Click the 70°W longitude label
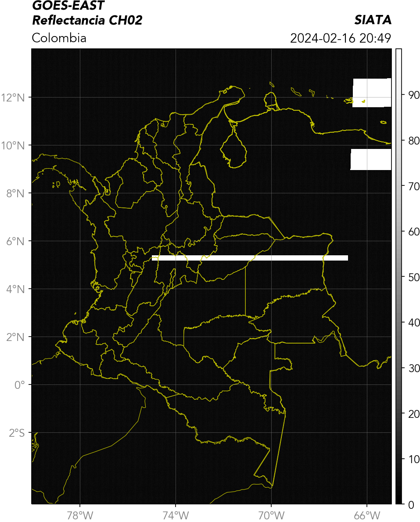Screen dimensions: 420x522 click(x=271, y=515)
